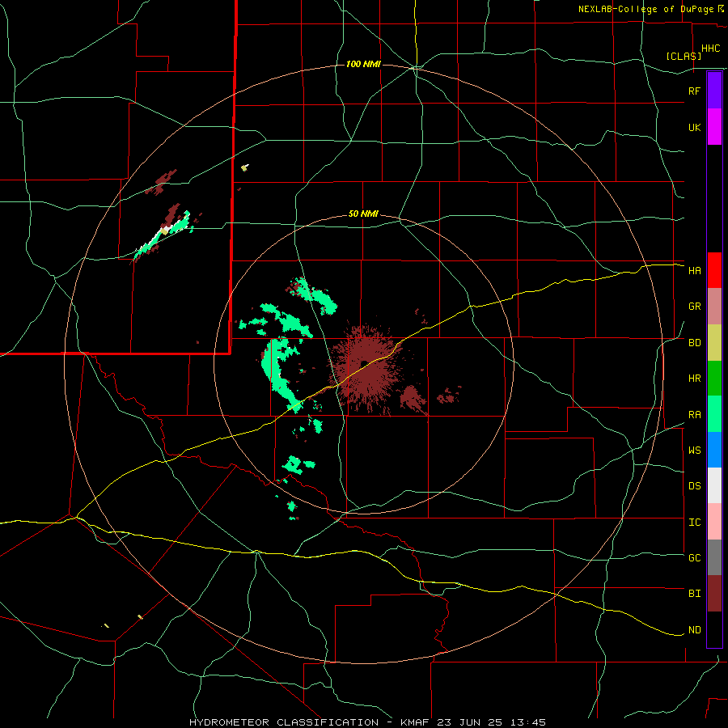Click the 'RF' legend label
The image size is (728, 728).
click(x=694, y=91)
